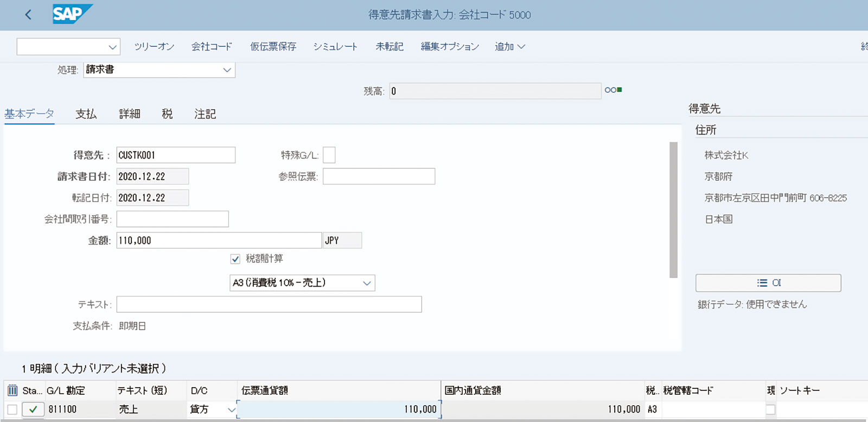Open the 貸方 D/C dropdown
The image size is (868, 422).
231,410
